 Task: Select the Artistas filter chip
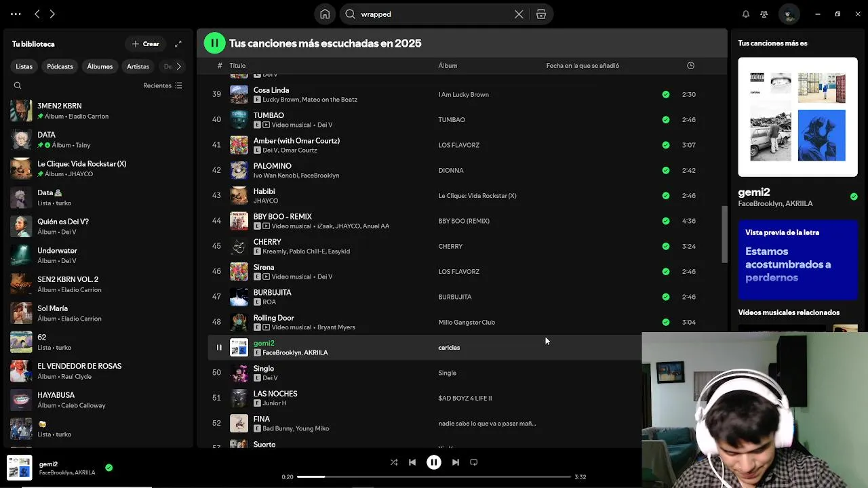coord(138,66)
